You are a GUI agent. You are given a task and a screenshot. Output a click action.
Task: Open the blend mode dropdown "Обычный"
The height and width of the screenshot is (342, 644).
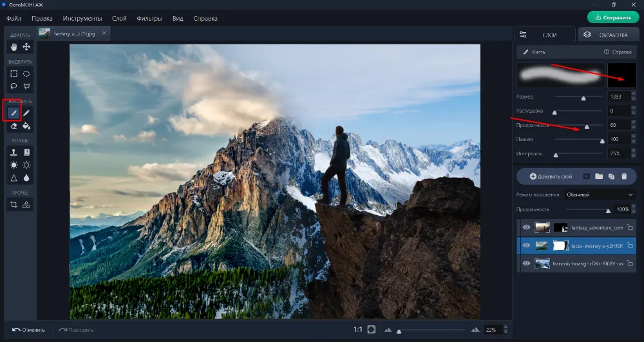pyautogui.click(x=598, y=194)
